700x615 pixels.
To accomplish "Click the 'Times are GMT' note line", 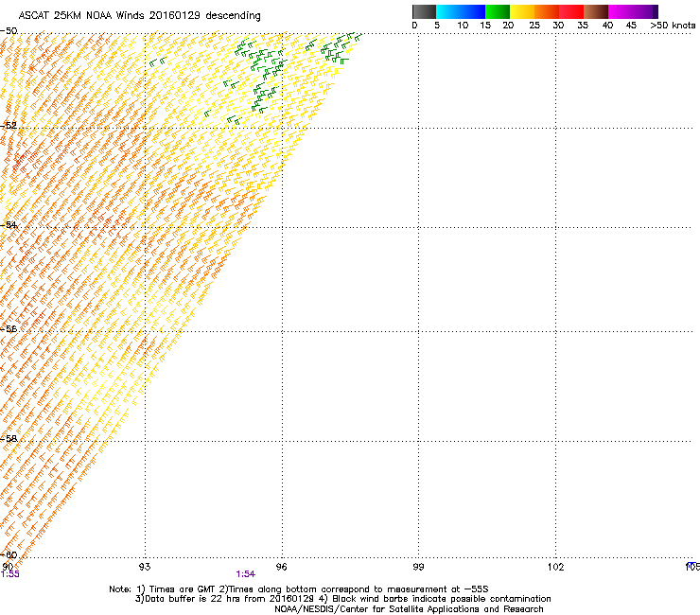I will pos(299,589).
